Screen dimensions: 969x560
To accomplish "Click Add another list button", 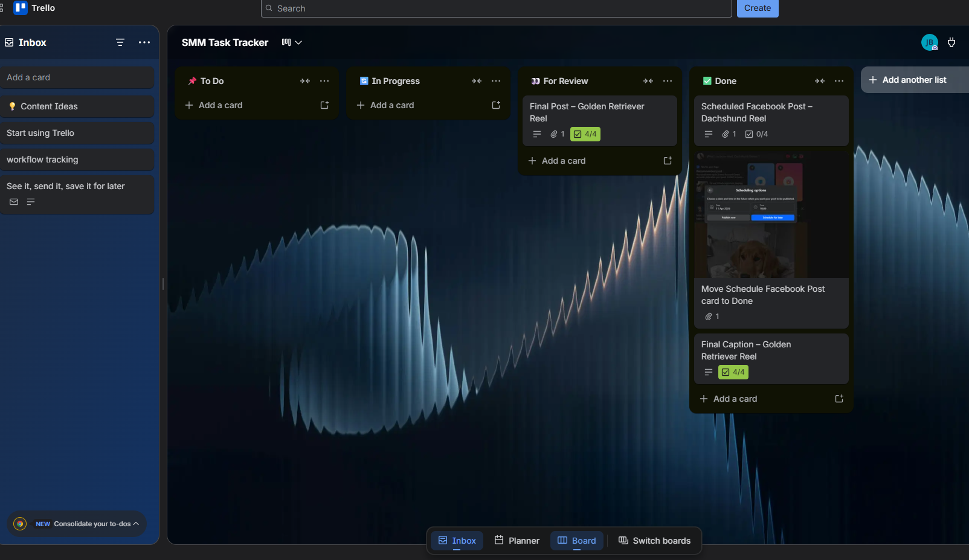I will click(915, 80).
